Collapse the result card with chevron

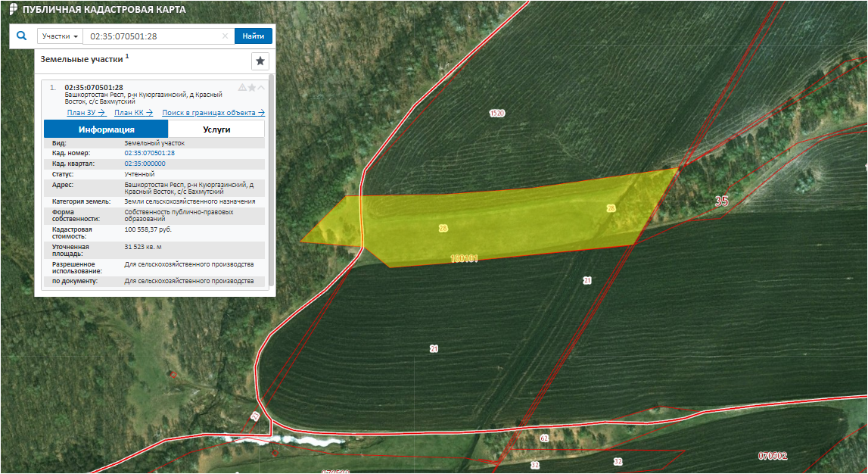tap(262, 88)
